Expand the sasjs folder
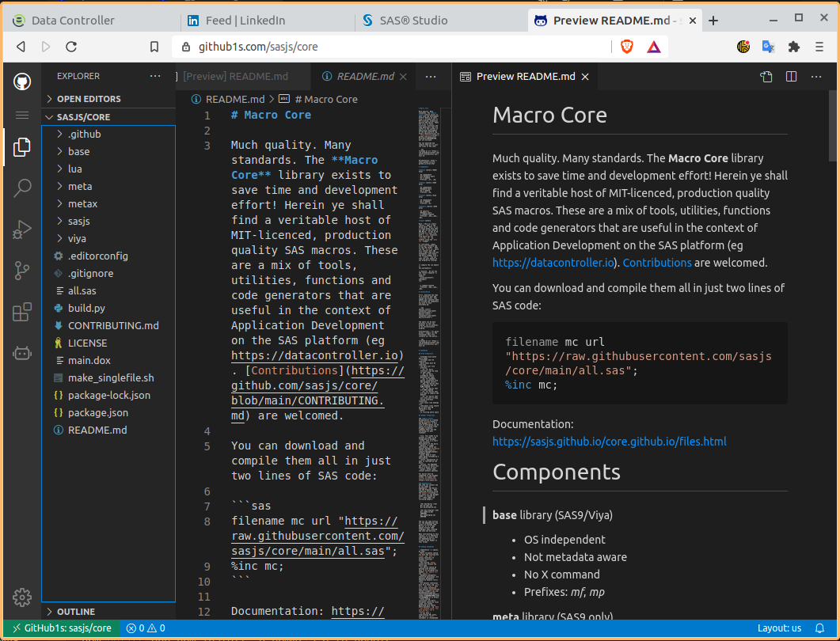Image resolution: width=840 pixels, height=641 pixels. pos(108,221)
